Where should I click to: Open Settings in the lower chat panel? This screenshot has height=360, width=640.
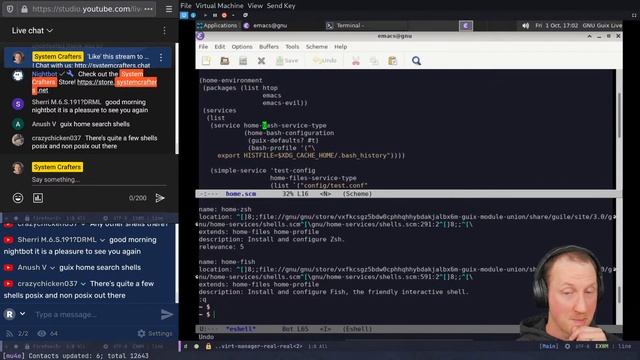tap(155, 333)
